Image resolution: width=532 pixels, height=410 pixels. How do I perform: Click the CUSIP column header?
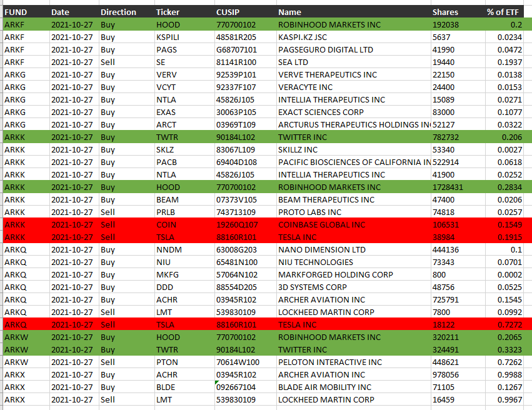click(227, 12)
